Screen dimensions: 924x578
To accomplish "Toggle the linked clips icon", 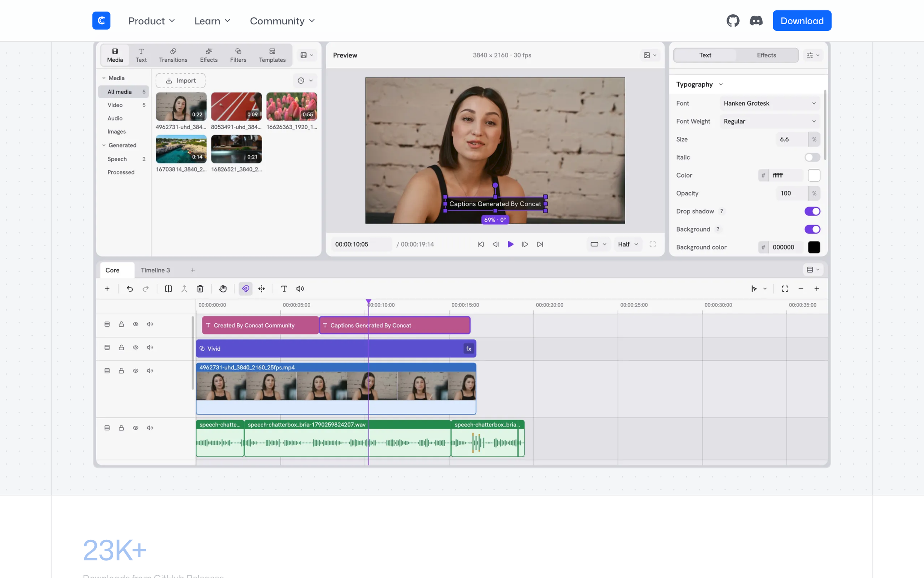I will coord(246,289).
